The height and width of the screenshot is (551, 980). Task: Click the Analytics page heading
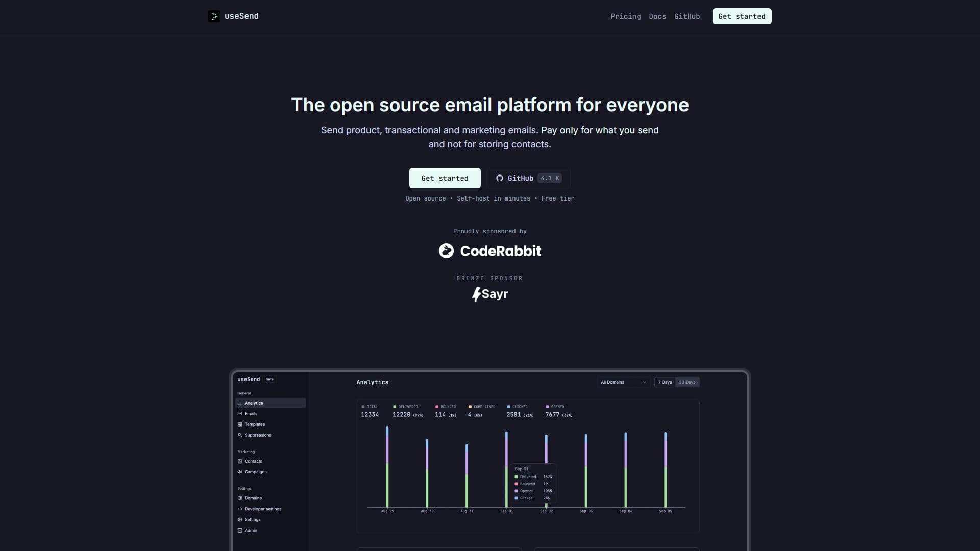(372, 382)
